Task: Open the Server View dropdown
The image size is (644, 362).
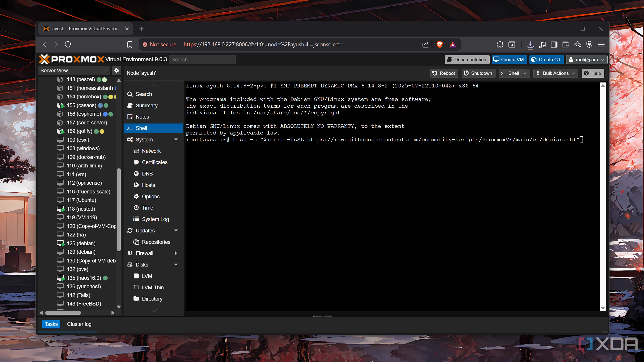Action: point(74,70)
